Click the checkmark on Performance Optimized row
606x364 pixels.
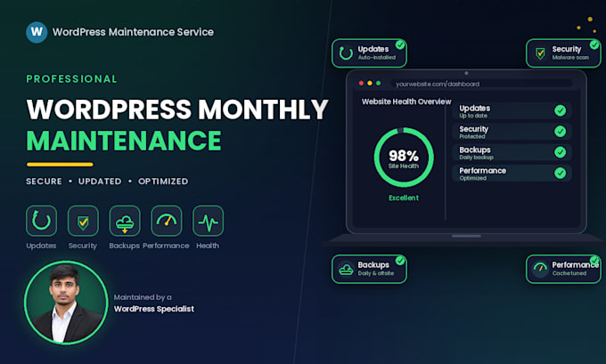(x=560, y=173)
